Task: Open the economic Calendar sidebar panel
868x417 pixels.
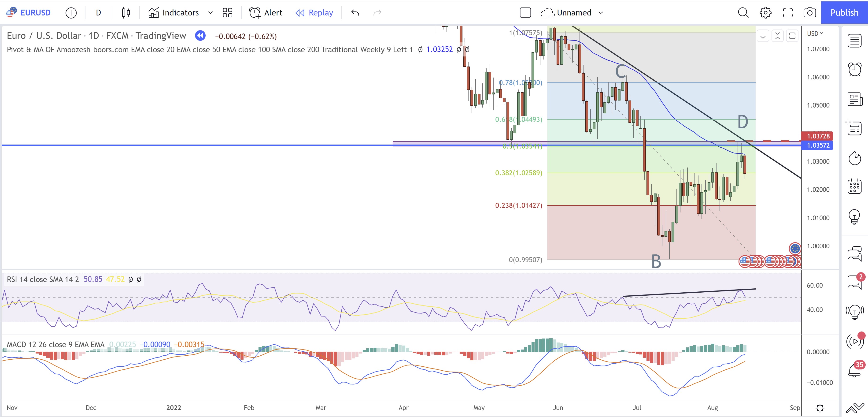Action: point(854,186)
